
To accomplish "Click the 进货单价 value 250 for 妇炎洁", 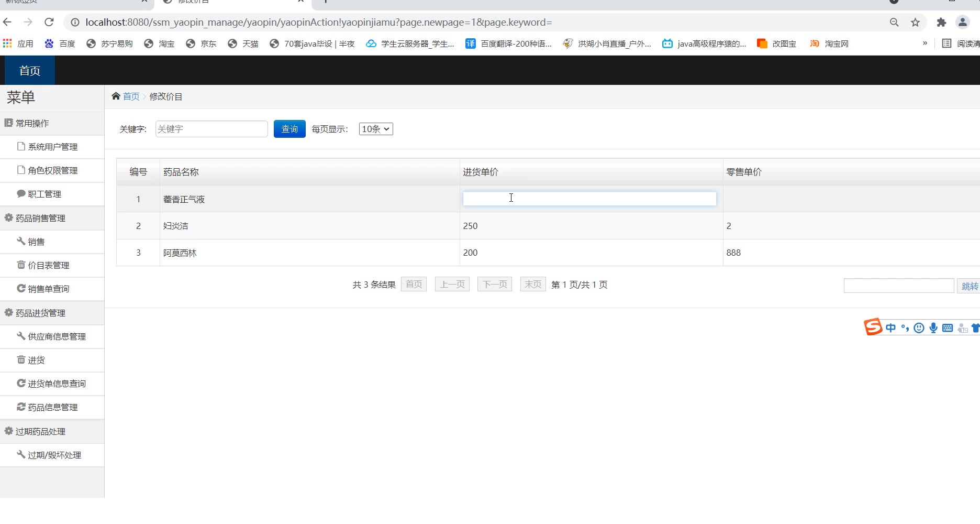I will (470, 226).
